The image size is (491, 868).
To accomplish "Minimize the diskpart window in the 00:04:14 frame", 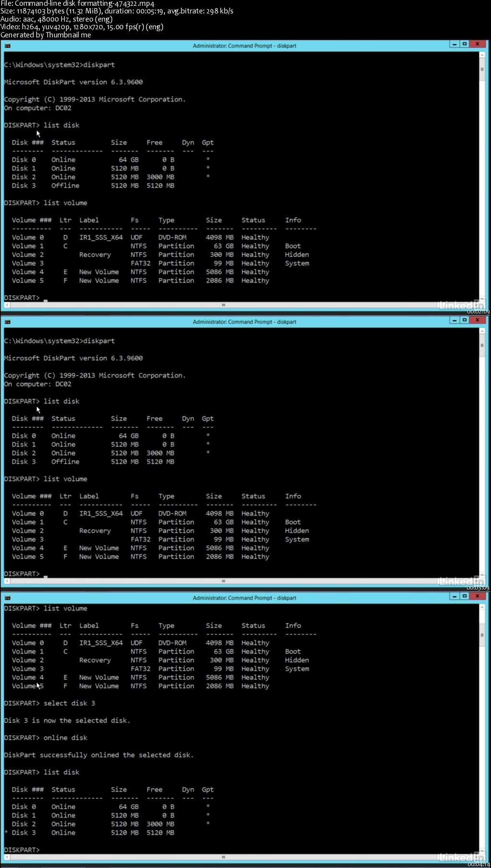I will 454,596.
